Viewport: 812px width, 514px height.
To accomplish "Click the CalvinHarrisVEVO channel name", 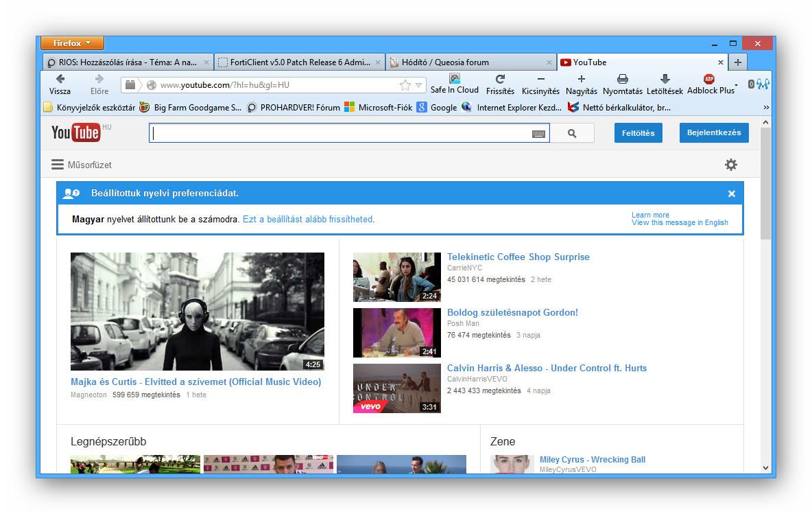I will tap(477, 379).
